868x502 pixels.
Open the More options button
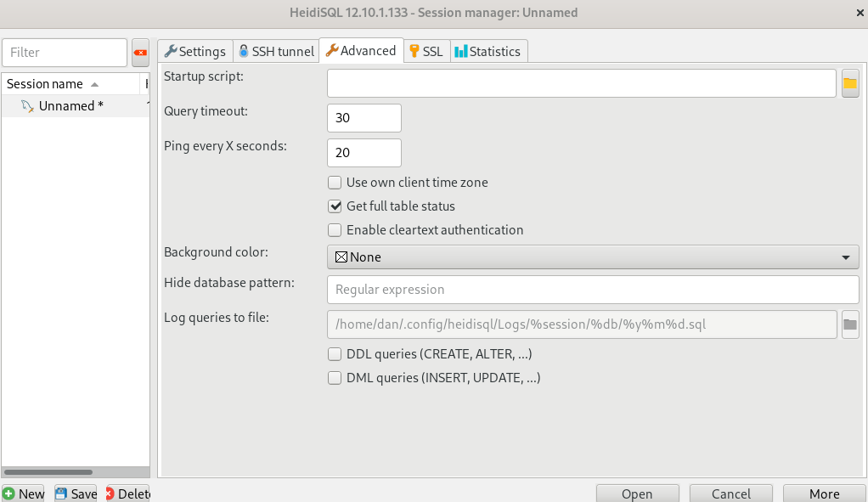pyautogui.click(x=825, y=494)
